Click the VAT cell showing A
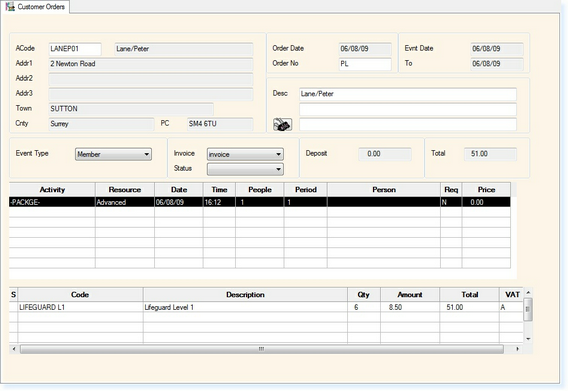Screen dimensions: 568x391 511,307
